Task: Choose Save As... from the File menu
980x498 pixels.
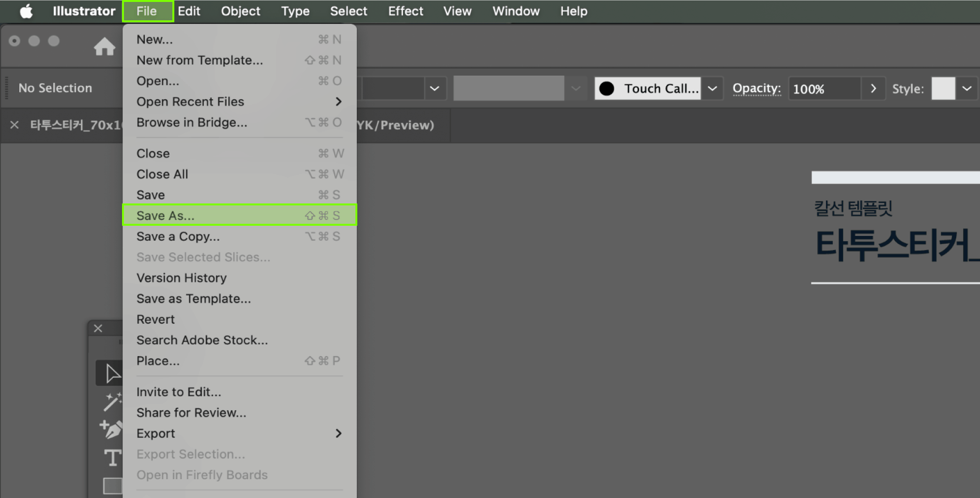Action: click(240, 215)
